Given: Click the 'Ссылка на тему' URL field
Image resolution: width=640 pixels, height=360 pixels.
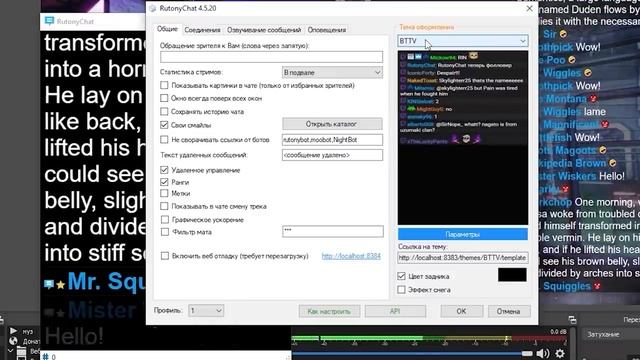Looking at the screenshot, I should coord(462,258).
